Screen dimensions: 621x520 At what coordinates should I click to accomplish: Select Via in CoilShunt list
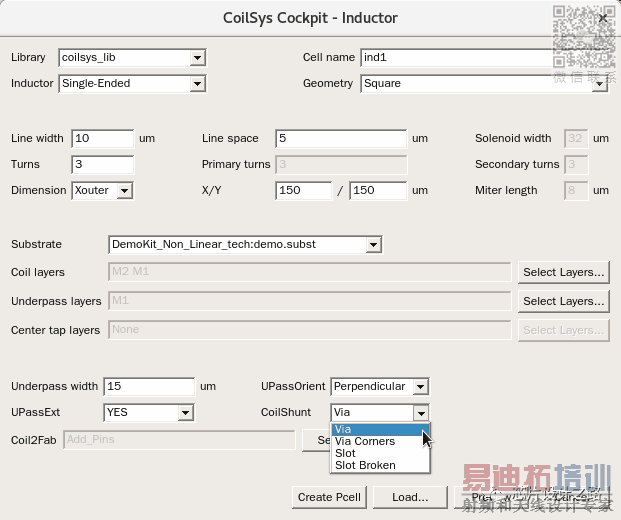click(380, 429)
